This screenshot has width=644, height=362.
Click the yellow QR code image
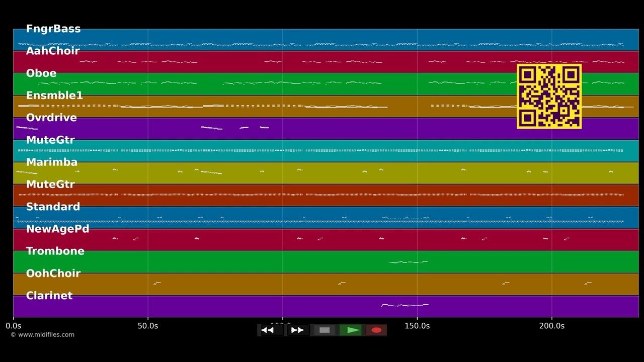[549, 96]
